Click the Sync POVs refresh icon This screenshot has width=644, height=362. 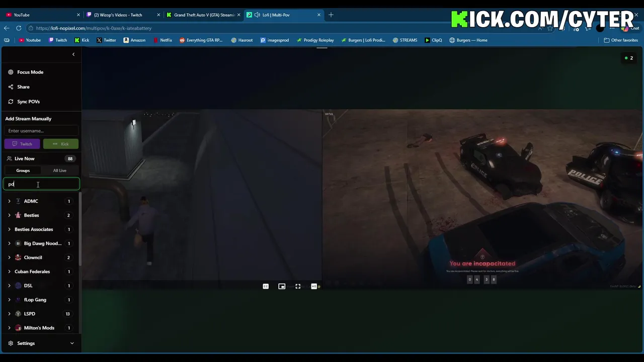pos(11,102)
